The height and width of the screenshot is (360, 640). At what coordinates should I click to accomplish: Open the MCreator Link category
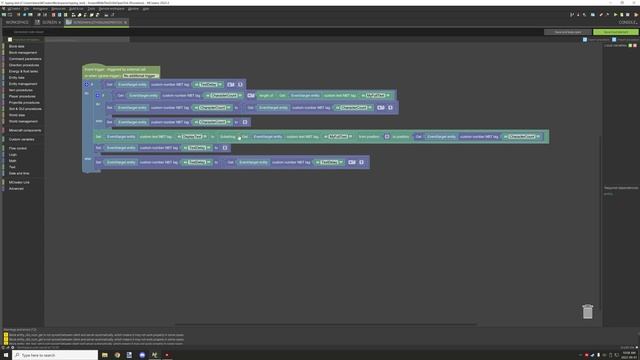pos(19,182)
